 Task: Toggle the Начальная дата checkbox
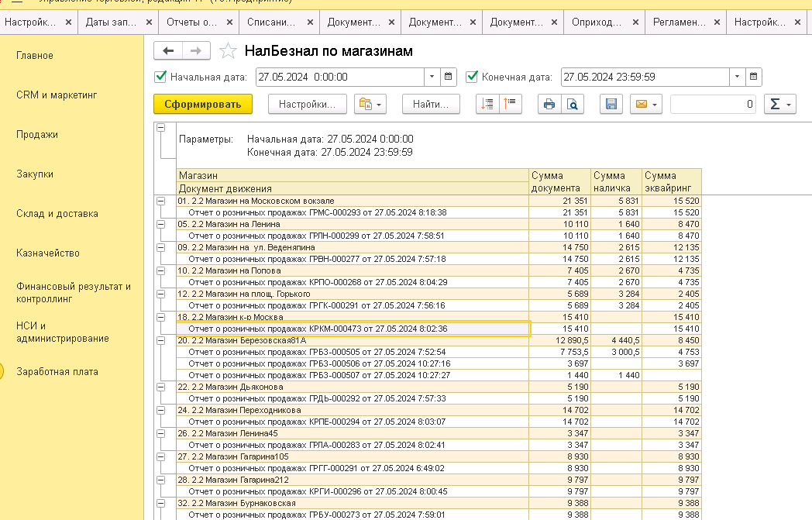click(x=161, y=77)
